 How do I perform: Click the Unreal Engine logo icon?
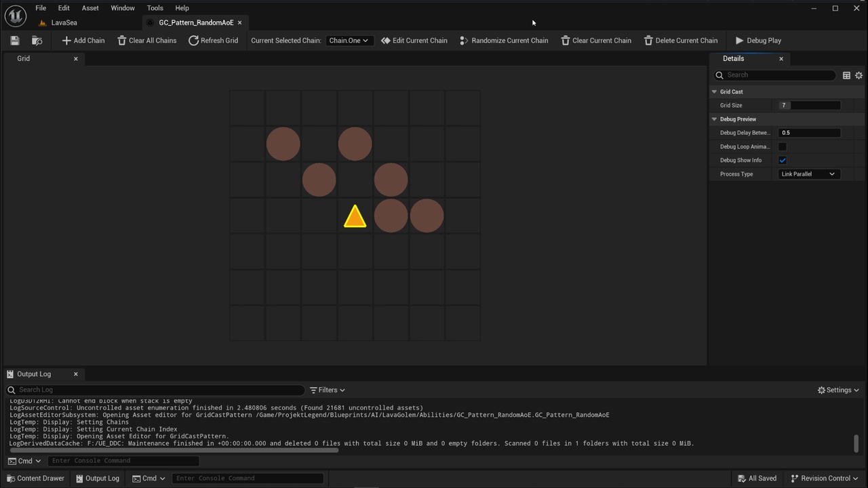coord(15,15)
